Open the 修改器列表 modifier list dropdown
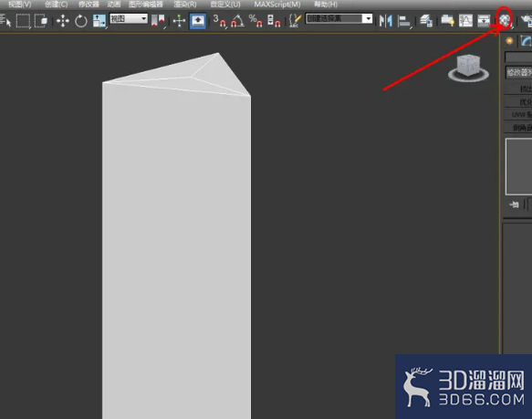 (518, 72)
